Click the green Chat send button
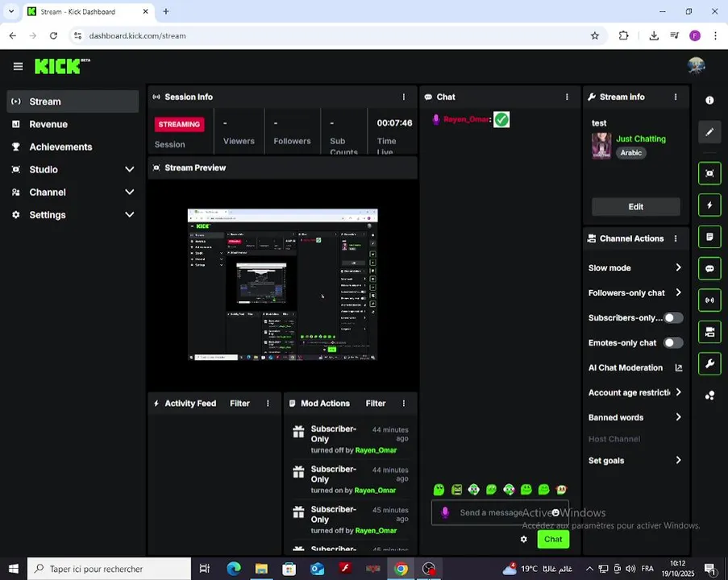Viewport: 728px width, 580px height. (553, 539)
